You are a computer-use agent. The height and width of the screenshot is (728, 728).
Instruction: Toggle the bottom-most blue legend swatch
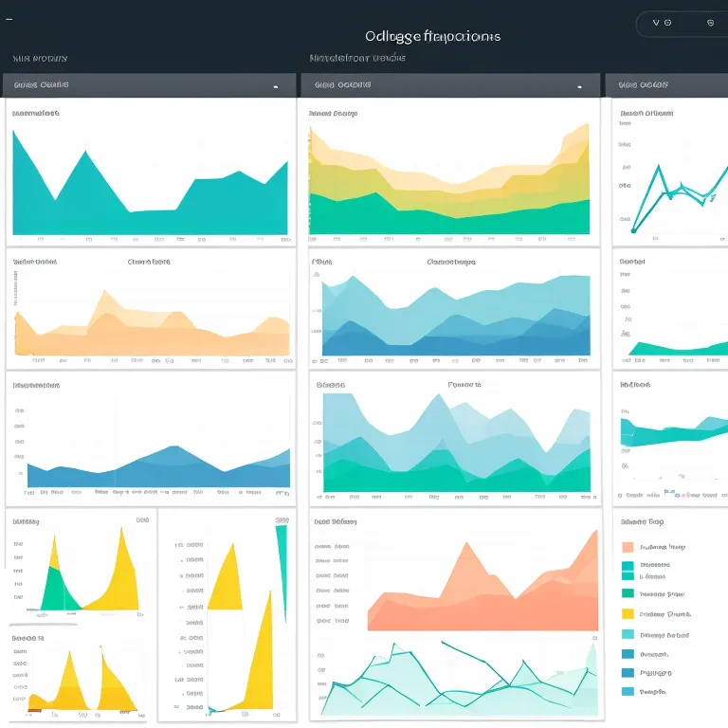[x=628, y=691]
